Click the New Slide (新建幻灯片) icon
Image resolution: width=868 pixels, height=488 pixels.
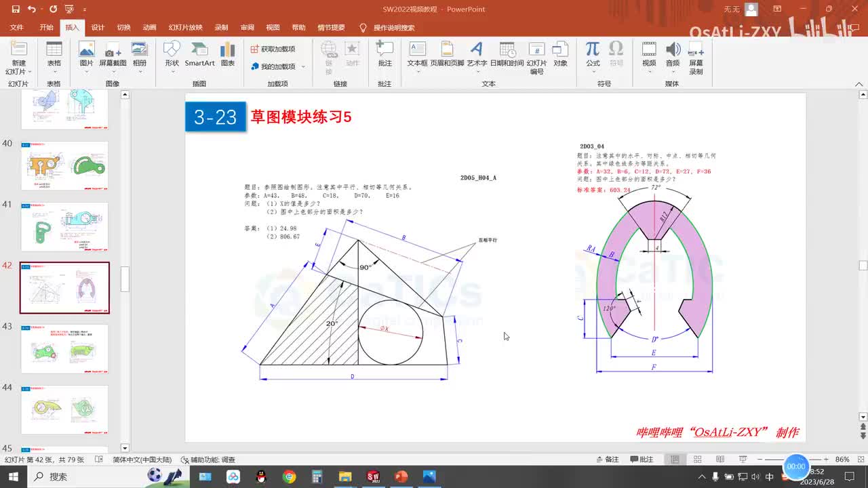pos(18,49)
